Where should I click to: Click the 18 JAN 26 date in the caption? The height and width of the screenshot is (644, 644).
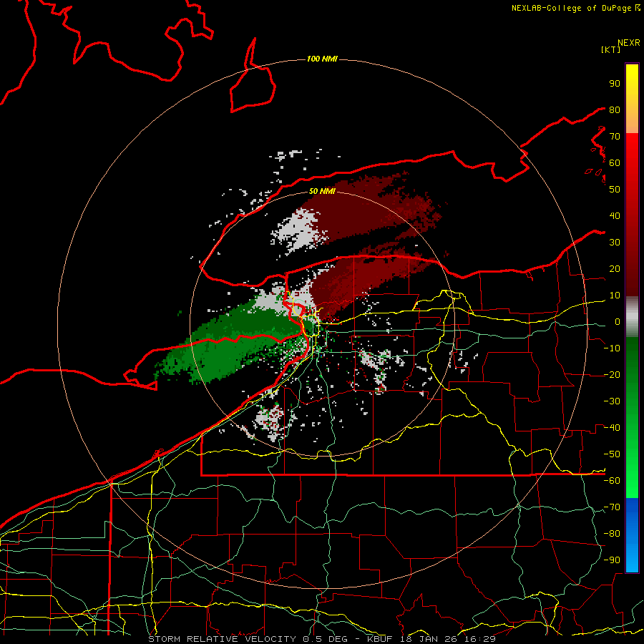(x=429, y=639)
